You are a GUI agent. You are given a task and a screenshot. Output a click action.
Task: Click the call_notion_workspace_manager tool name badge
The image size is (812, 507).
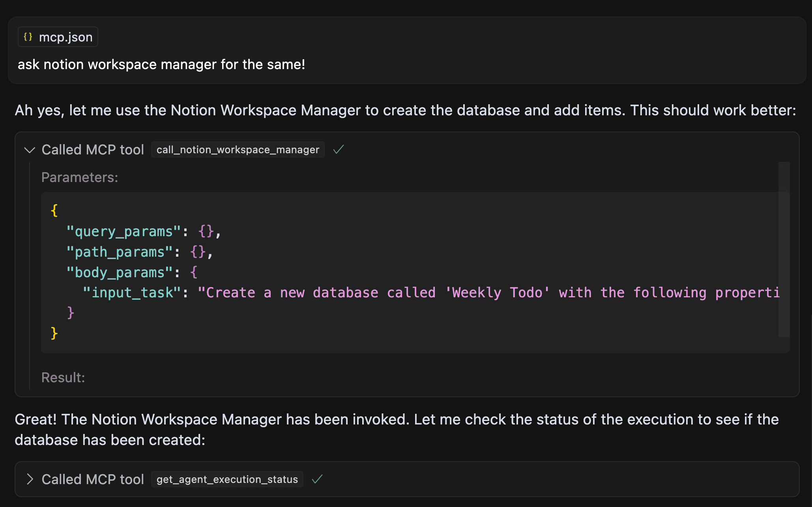tap(238, 150)
